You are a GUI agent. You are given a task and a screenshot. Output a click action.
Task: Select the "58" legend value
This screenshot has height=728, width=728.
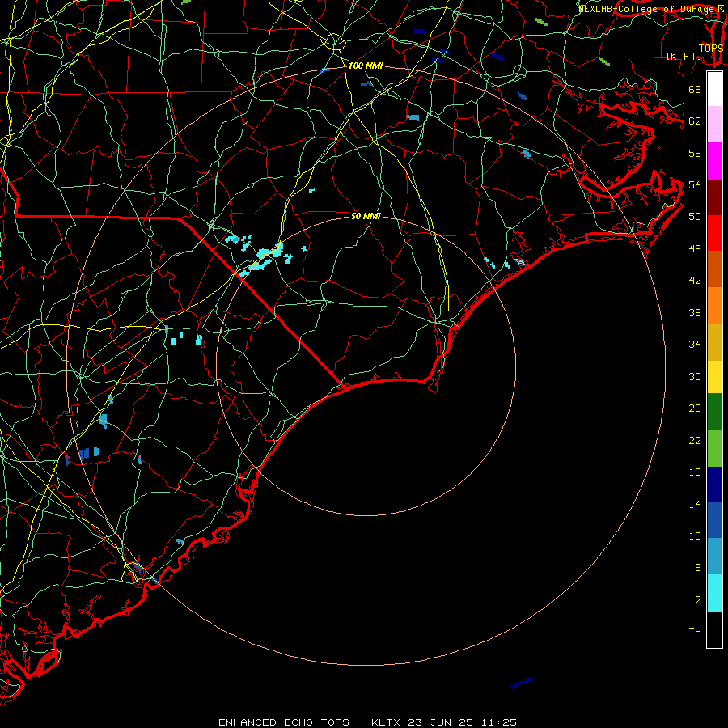695,153
